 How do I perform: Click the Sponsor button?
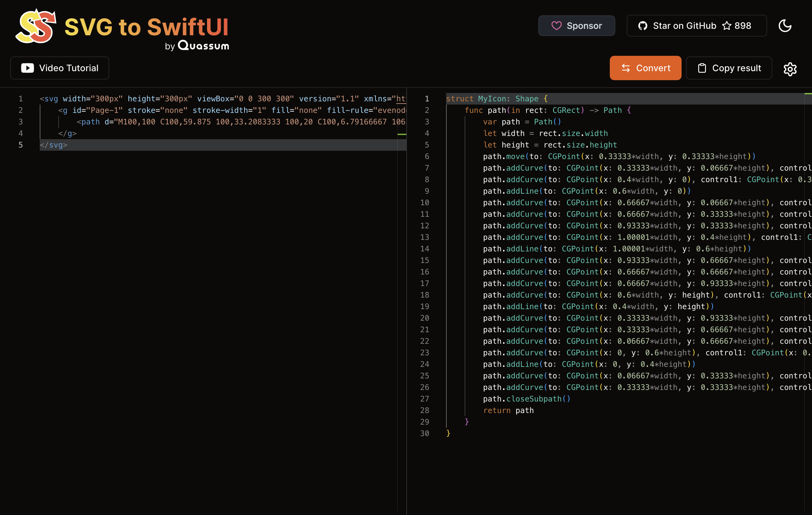[576, 26]
